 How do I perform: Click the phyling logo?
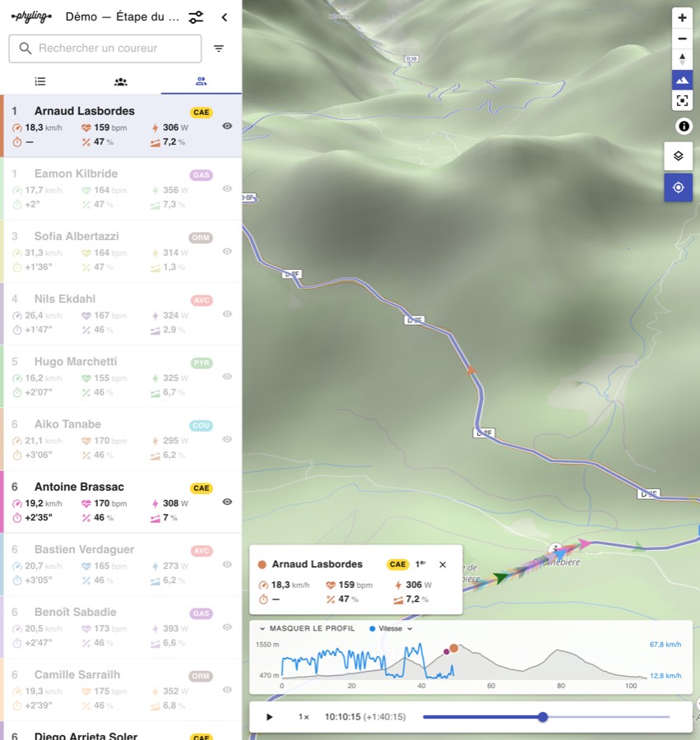(31, 17)
